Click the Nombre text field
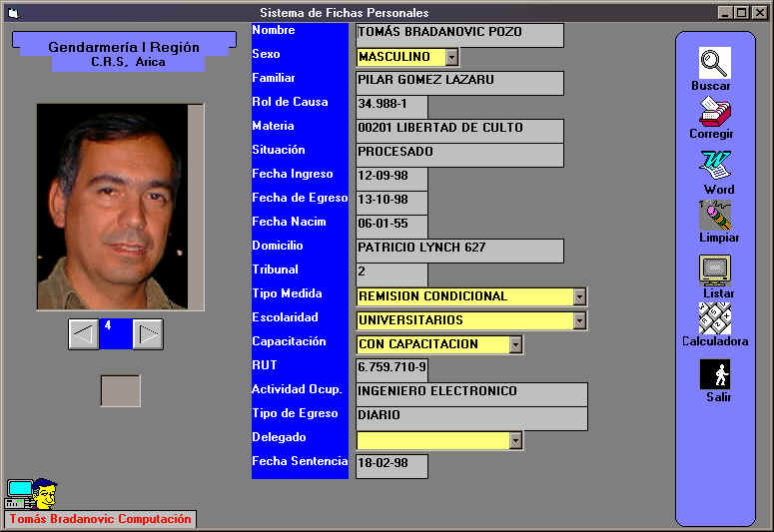Image resolution: width=774 pixels, height=532 pixels. 459,34
